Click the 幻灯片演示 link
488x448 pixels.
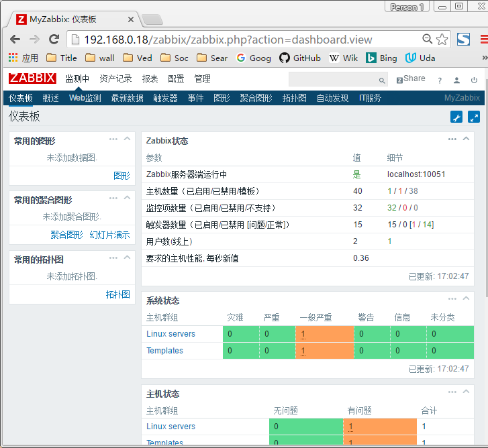pos(109,235)
